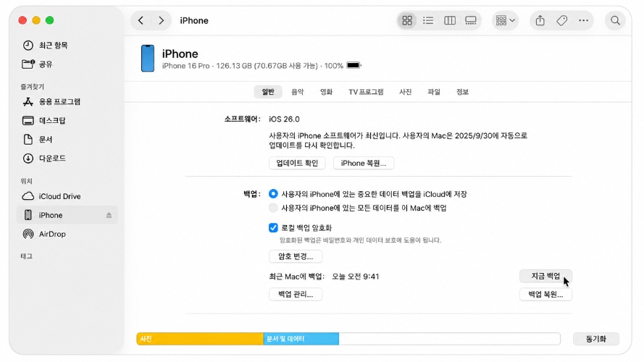Click the blue 문서 및 데이터 storage segment

[301, 339]
